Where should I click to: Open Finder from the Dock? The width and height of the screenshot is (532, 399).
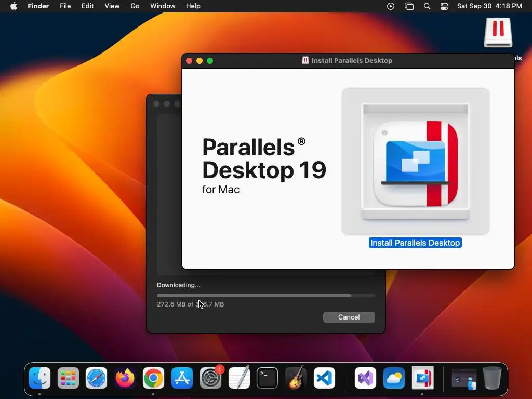tap(39, 378)
